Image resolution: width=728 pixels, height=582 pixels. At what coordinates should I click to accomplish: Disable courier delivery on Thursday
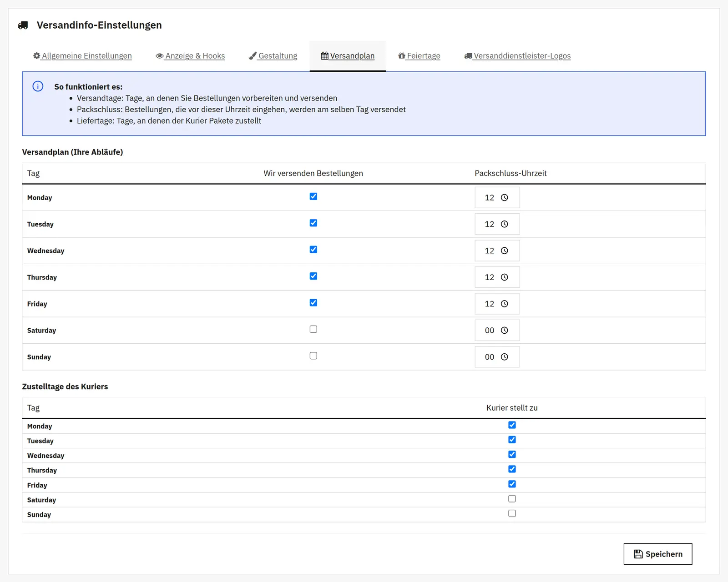tap(512, 469)
